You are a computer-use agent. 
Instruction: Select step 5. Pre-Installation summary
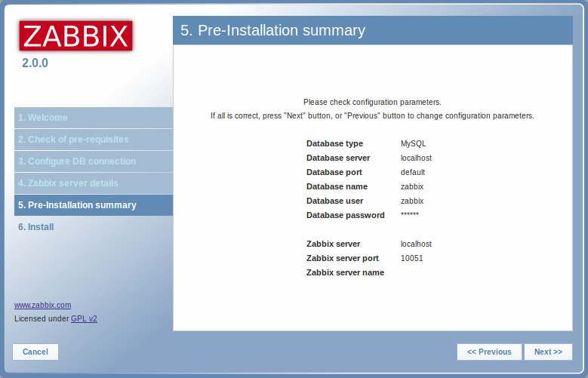pos(94,205)
